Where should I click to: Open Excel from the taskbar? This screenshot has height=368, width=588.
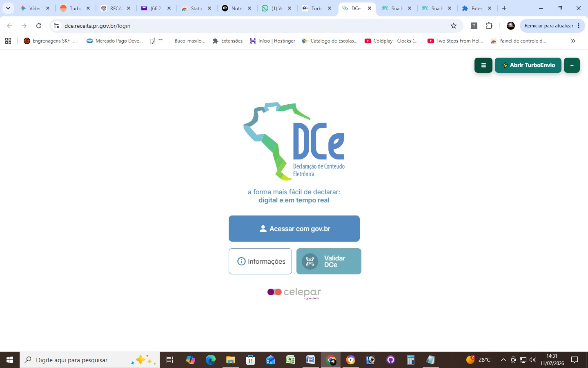coord(291,360)
